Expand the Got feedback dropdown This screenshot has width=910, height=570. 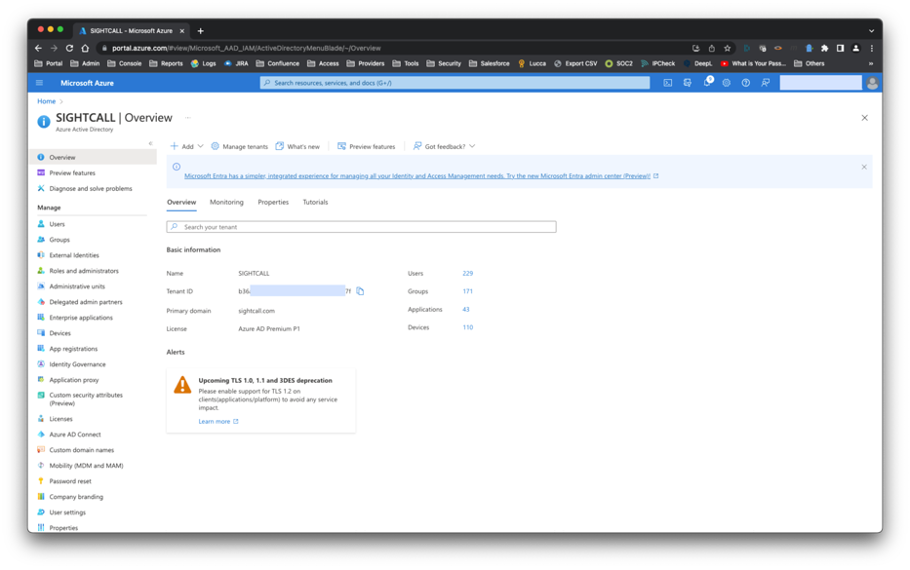[444, 146]
